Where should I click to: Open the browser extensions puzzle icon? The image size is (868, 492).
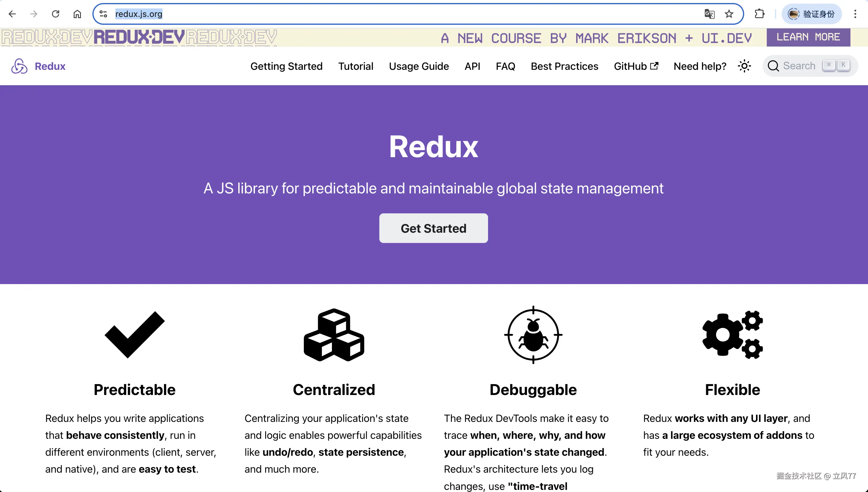pyautogui.click(x=759, y=14)
